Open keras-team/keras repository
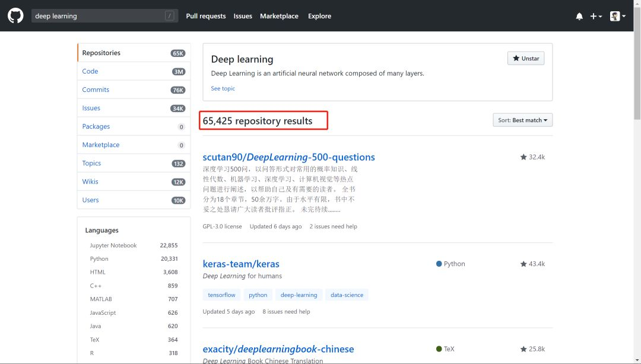Screen dimensions: 641x364 [241, 264]
